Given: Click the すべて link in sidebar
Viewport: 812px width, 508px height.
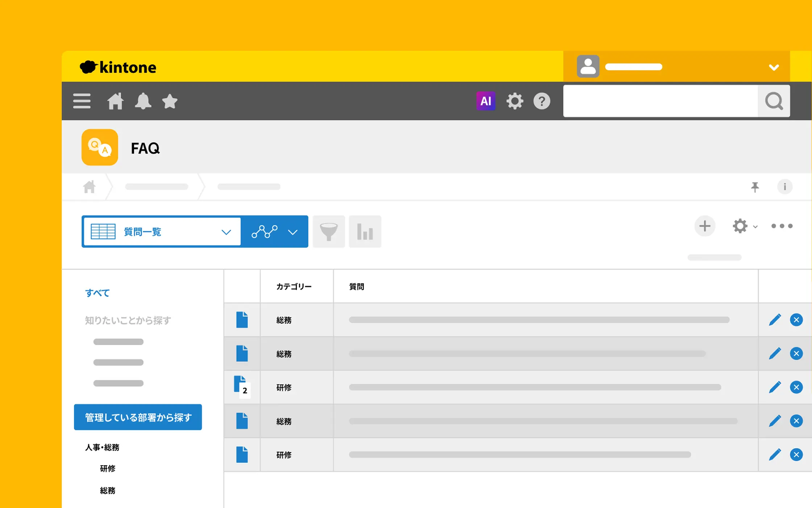Looking at the screenshot, I should coord(97,293).
